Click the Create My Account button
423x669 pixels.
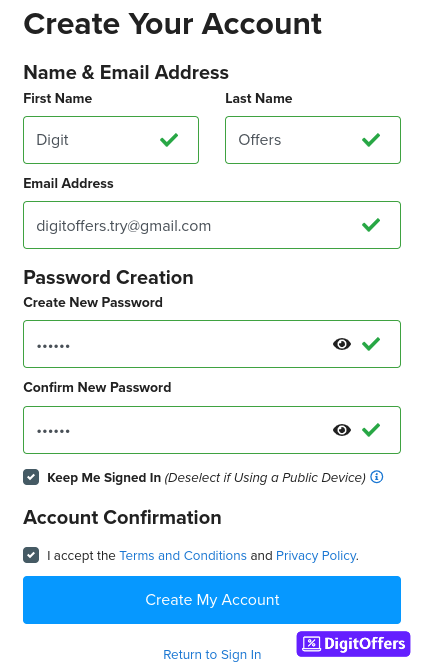212,599
